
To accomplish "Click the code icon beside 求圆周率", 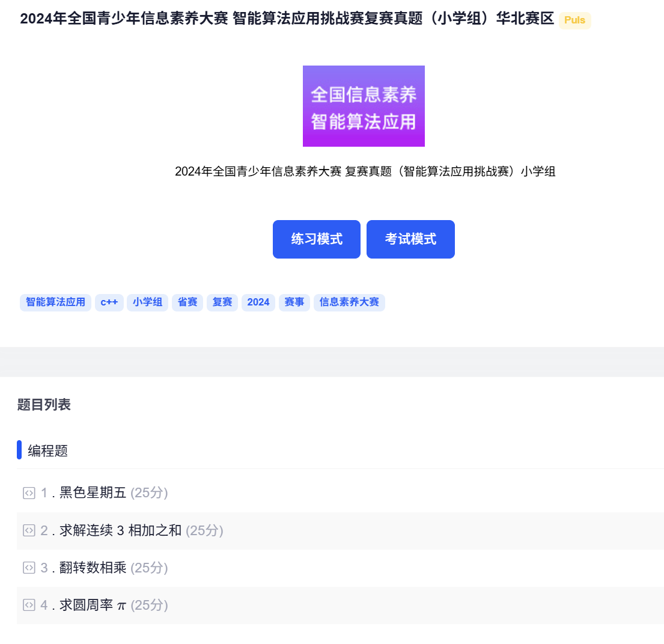I will click(x=29, y=605).
